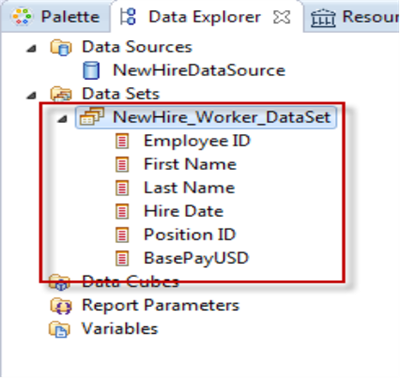Click the Palette tab icon
Viewport: 400px width, 378px height.
point(21,17)
